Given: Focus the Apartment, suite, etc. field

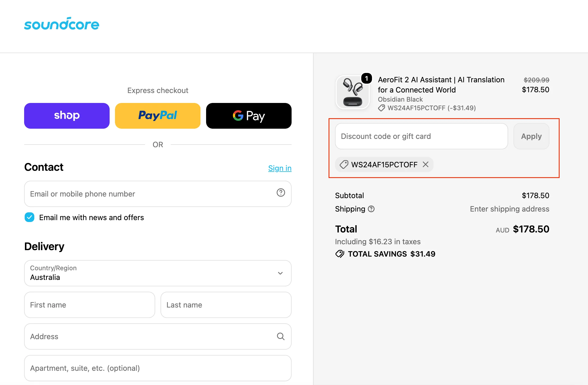Looking at the screenshot, I should (158, 368).
